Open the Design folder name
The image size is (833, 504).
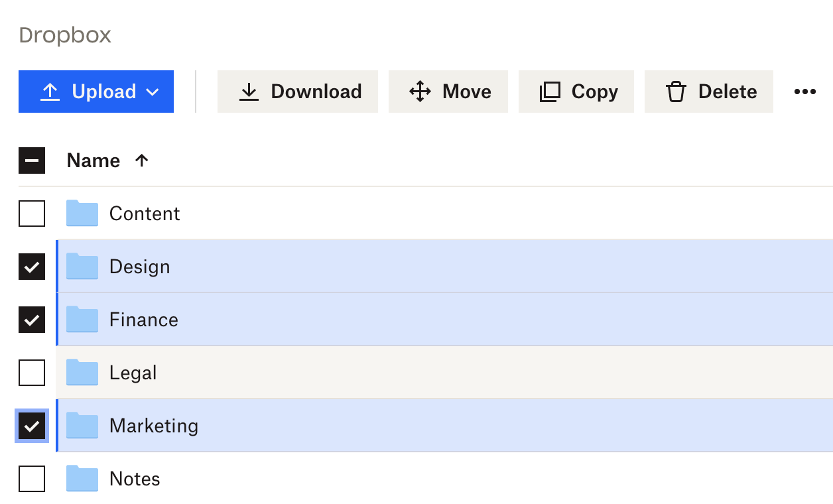coord(140,267)
